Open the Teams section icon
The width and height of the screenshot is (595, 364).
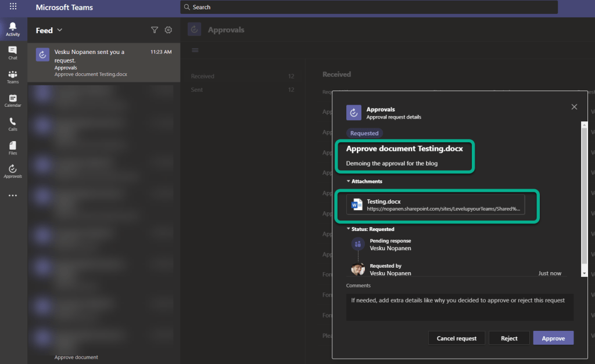[x=13, y=77]
